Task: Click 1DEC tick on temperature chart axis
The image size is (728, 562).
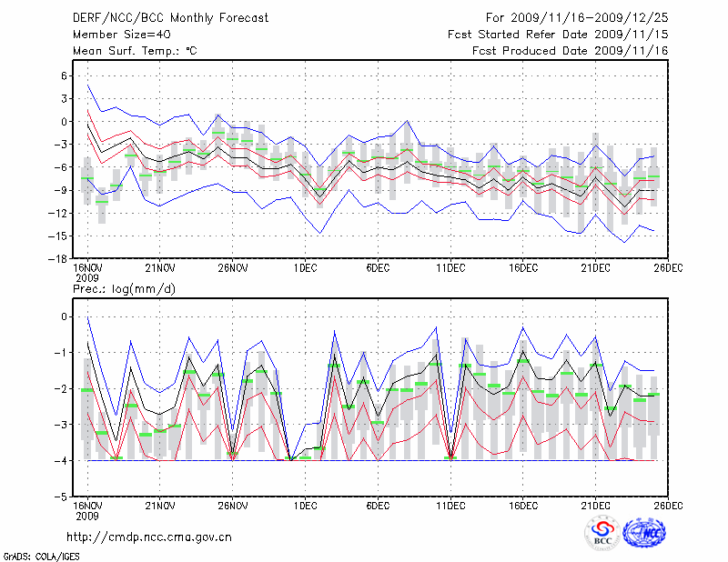Action: pos(305,267)
